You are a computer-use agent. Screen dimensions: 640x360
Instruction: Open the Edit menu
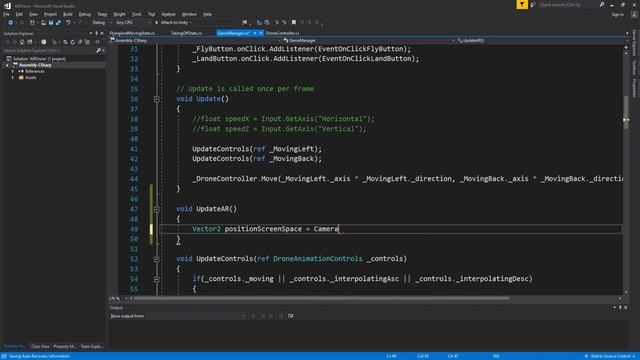click(19, 14)
